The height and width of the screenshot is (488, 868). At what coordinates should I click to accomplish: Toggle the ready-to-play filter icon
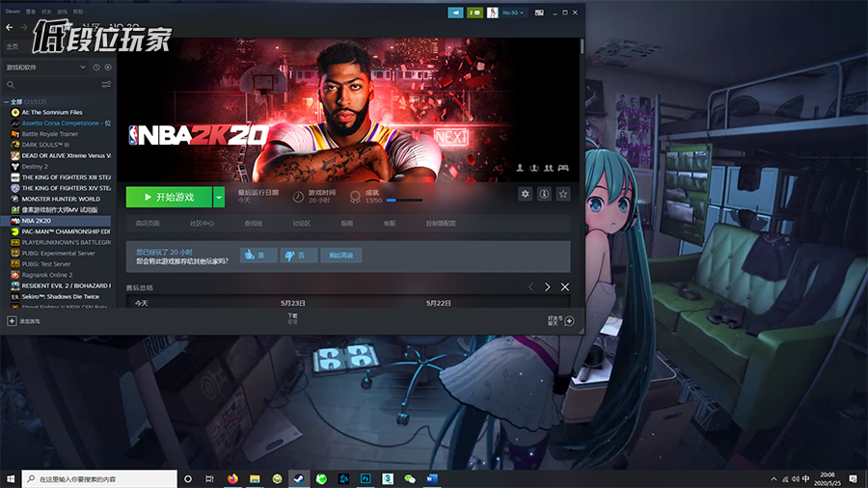108,67
